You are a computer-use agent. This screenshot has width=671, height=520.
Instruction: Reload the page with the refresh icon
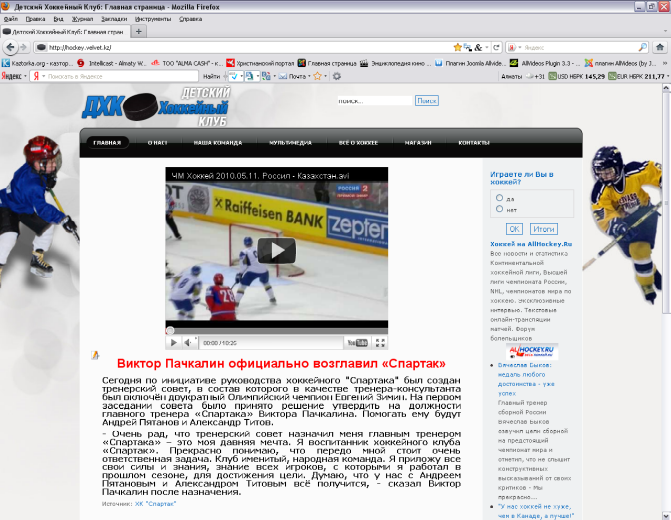(x=496, y=47)
